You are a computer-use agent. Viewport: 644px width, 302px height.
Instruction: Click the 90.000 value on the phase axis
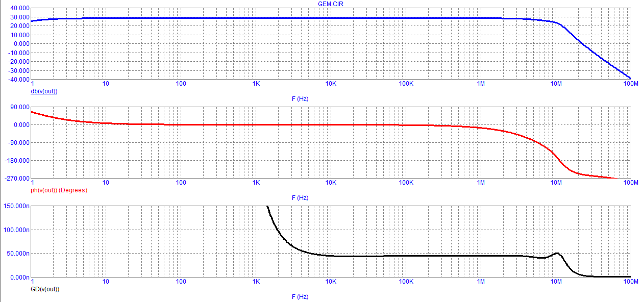click(19, 107)
